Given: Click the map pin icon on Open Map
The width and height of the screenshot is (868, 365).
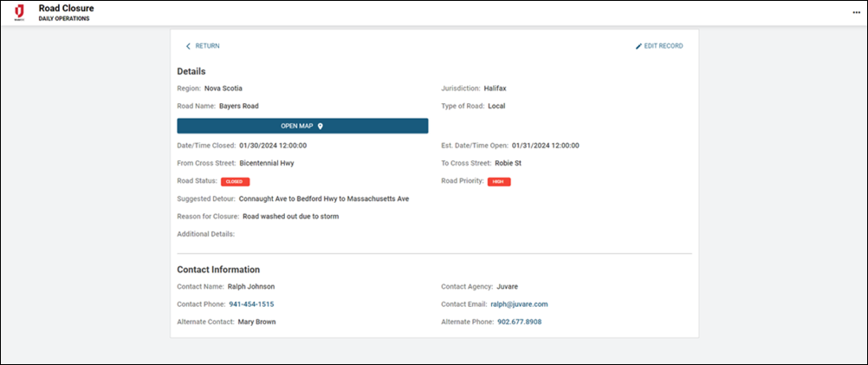Looking at the screenshot, I should point(320,126).
